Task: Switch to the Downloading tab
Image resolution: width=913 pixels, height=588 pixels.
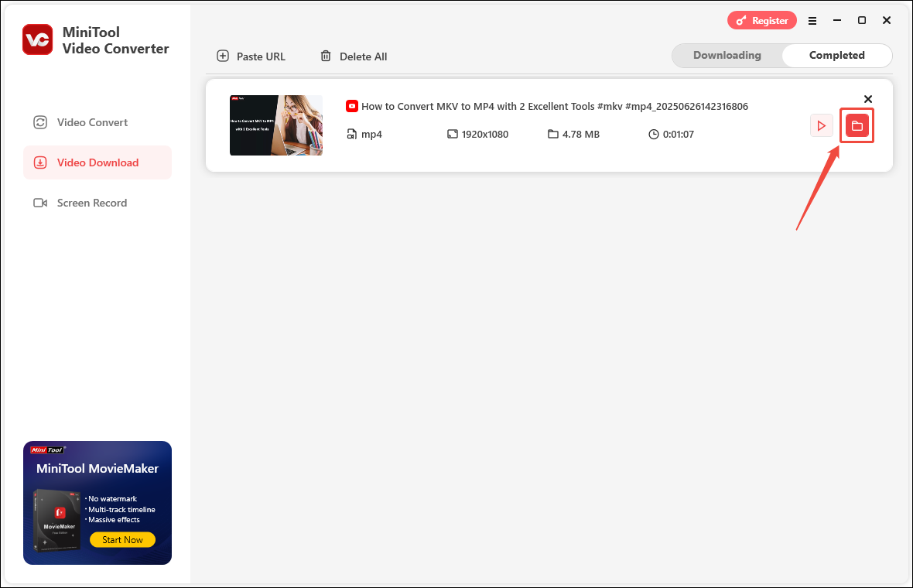Action: [727, 55]
